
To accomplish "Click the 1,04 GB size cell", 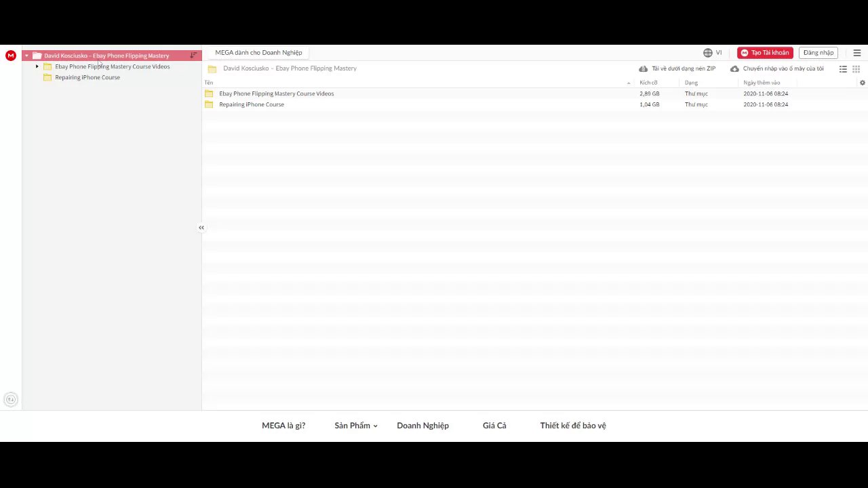I will [x=649, y=104].
